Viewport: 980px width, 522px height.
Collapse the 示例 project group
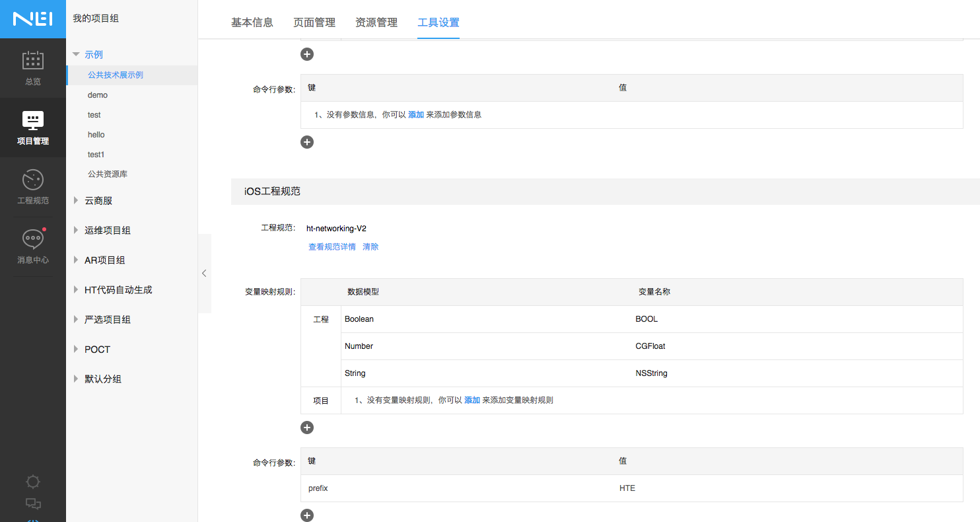(76, 55)
